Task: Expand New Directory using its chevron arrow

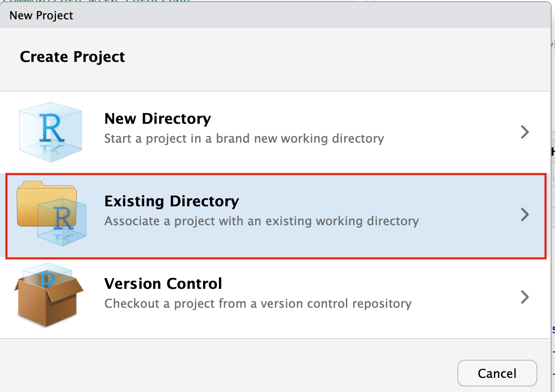Action: point(524,132)
